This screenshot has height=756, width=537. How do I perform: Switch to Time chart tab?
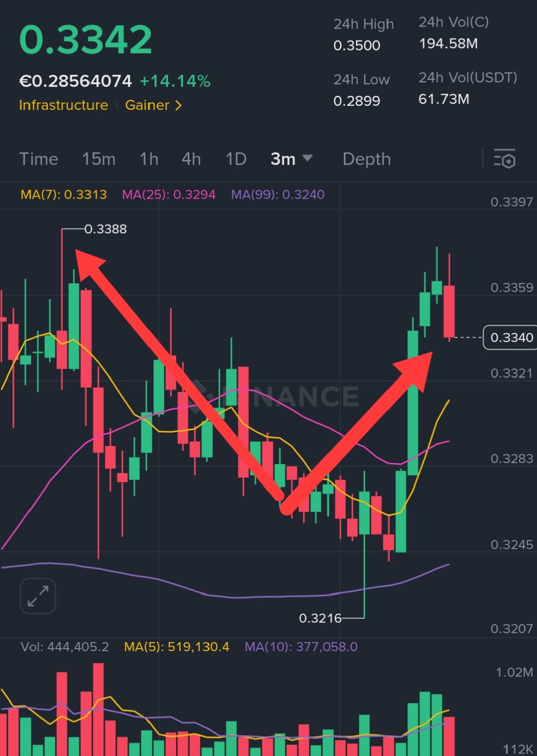[x=39, y=159]
